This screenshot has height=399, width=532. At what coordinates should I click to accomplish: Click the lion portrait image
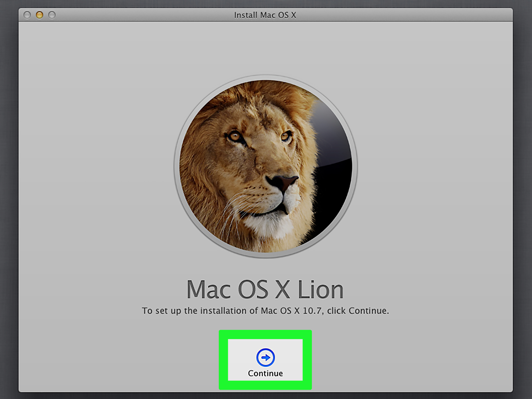[266, 166]
